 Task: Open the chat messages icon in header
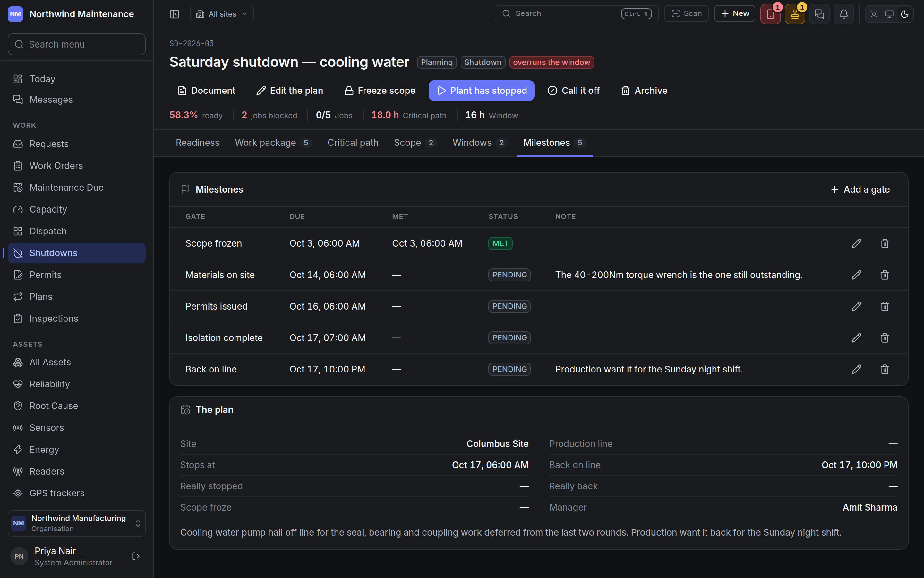(819, 14)
